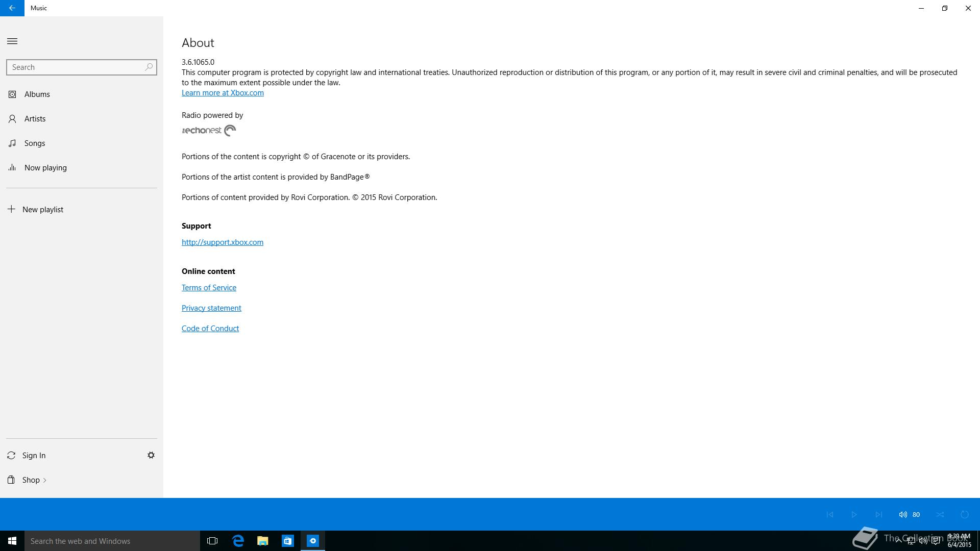Click the echonest logo

209,131
